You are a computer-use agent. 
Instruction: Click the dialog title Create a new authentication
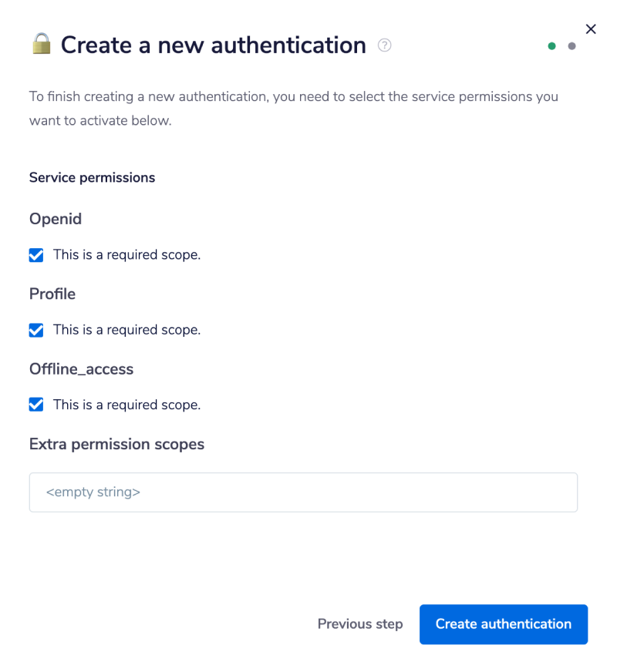click(x=214, y=45)
